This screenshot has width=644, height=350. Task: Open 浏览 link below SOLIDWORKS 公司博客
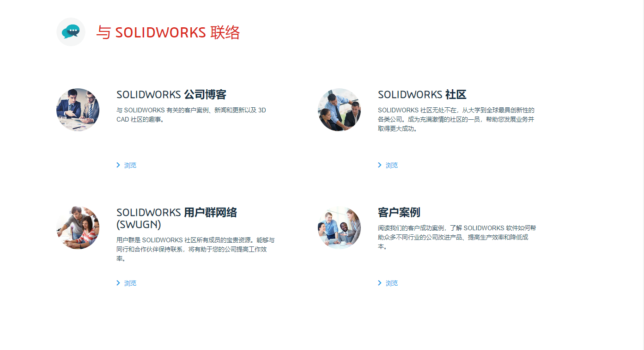(x=130, y=165)
